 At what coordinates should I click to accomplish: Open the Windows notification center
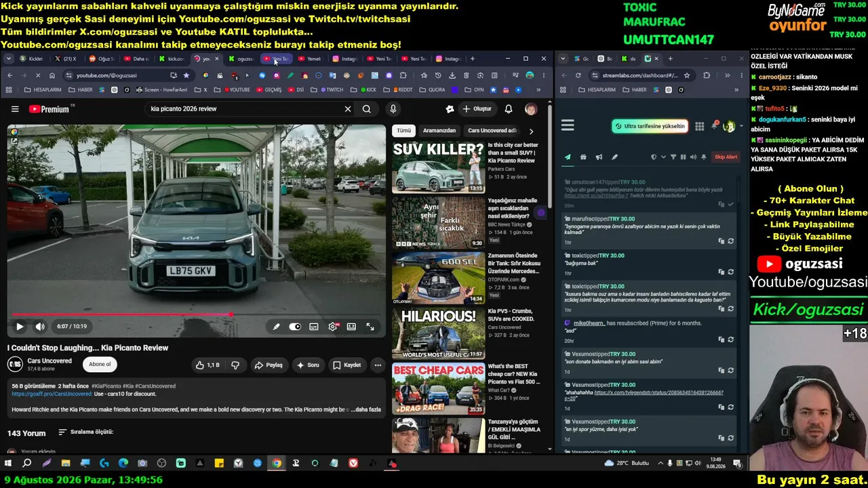736,464
